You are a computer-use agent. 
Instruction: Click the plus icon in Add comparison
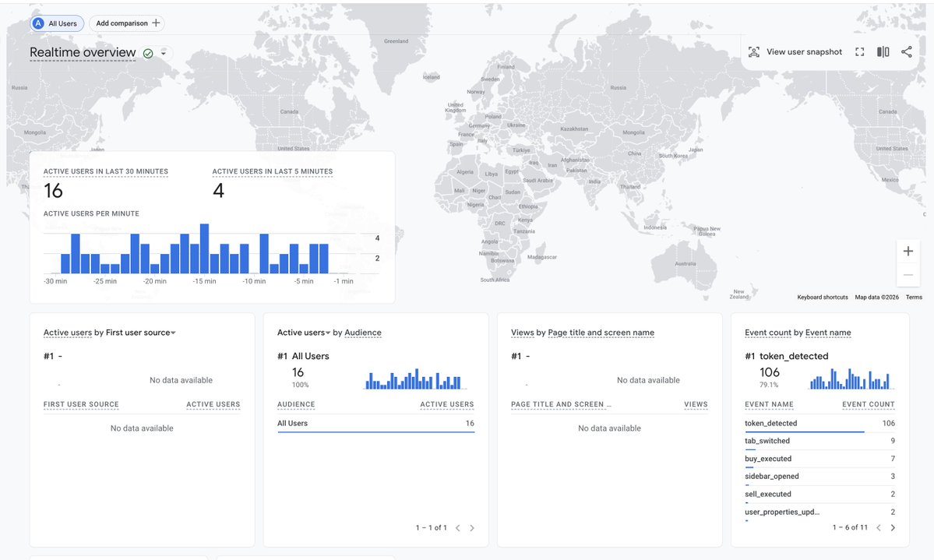coord(156,23)
